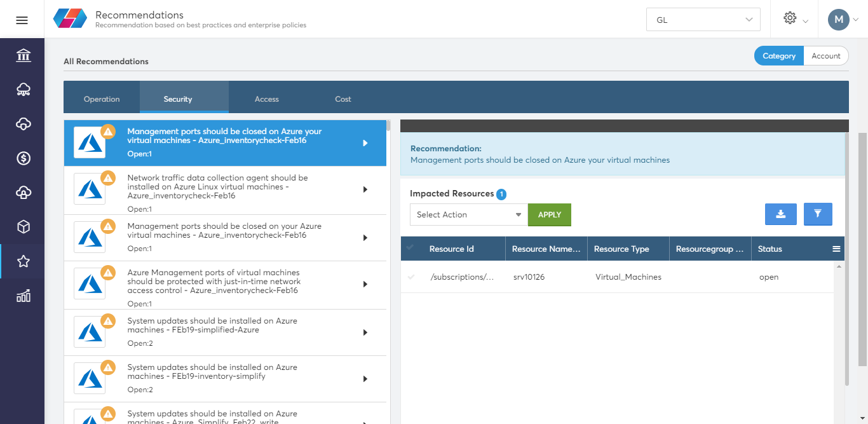Screen dimensions: 868x424
Task: Expand arrow for Management ports on your Azure item
Action: (365, 238)
